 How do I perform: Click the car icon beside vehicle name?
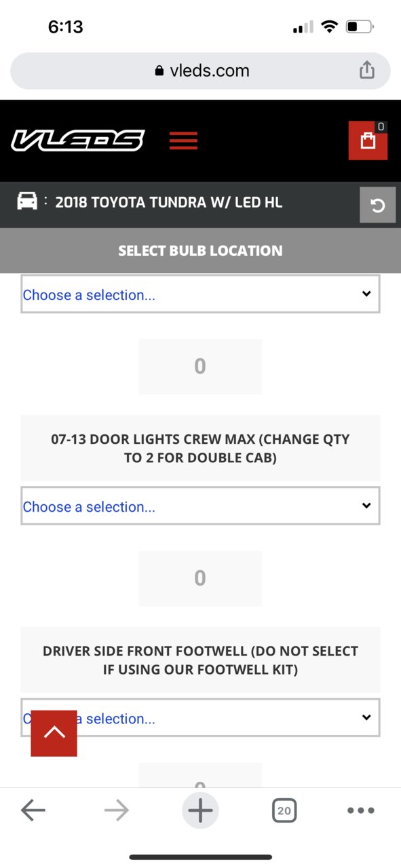pos(27,202)
